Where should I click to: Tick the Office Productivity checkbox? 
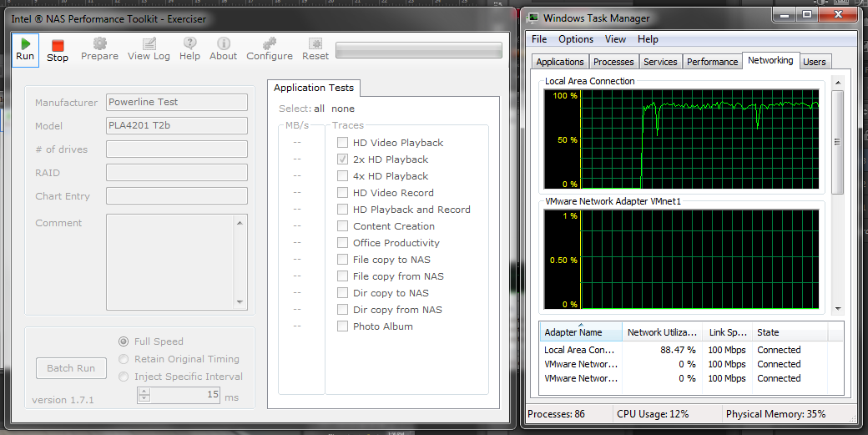tap(343, 242)
